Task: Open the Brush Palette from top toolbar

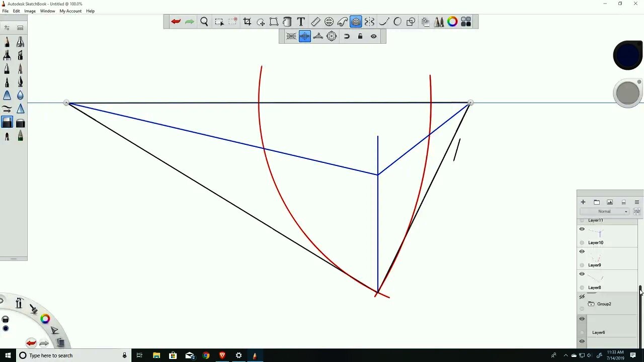Action: pos(439,22)
